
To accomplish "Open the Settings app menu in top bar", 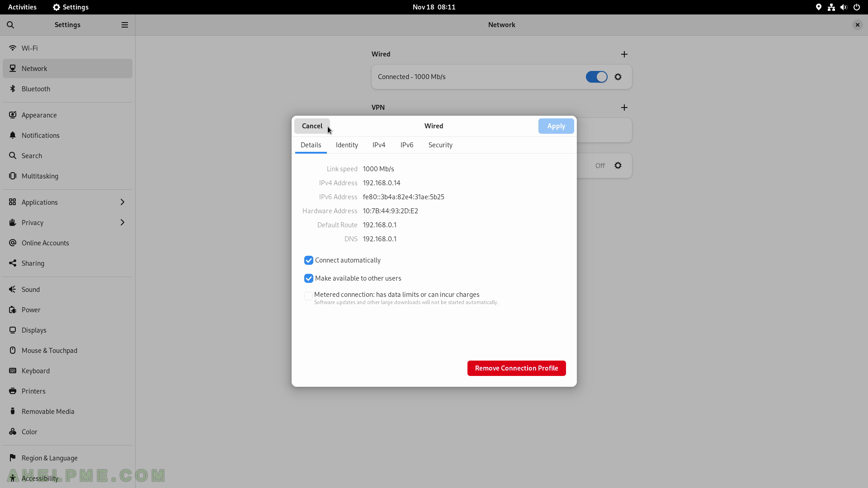I will 71,7.
